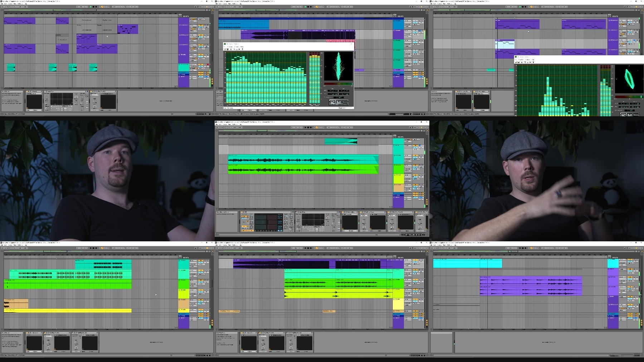The width and height of the screenshot is (644, 362).
Task: Open Help menu of top-right RME analyzer window
Action: tap(533, 59)
